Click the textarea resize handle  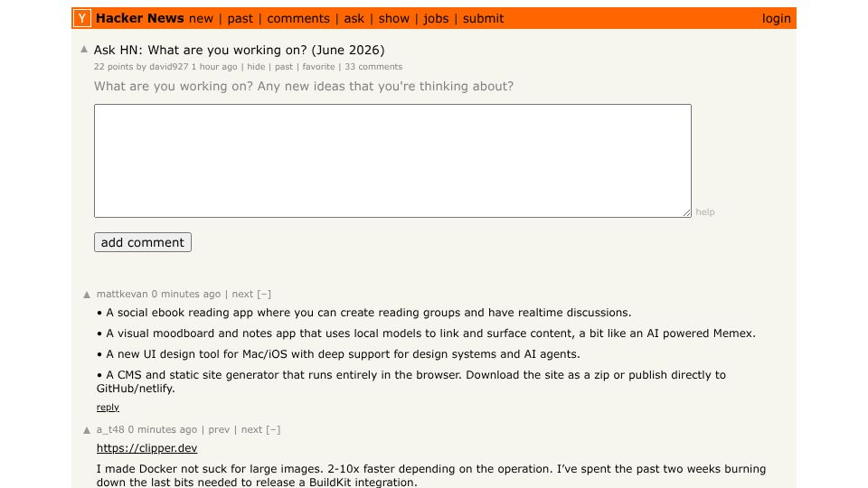pos(687,212)
